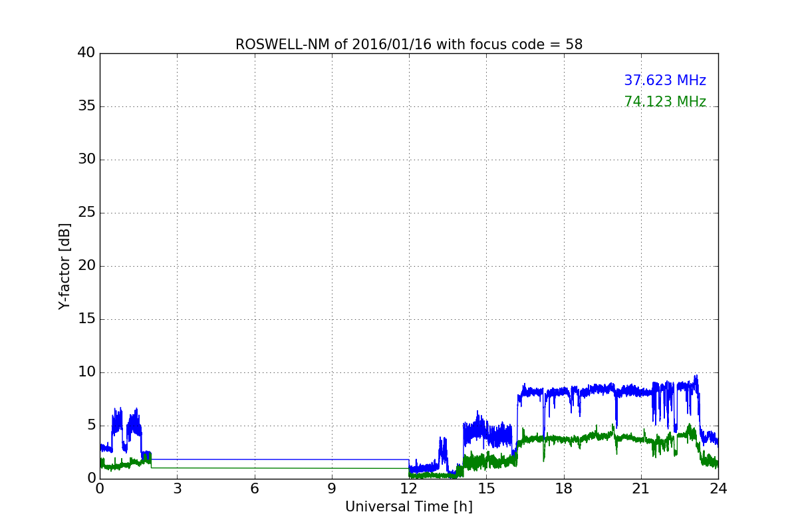Click the Universal Time [h] axis label

[409, 507]
